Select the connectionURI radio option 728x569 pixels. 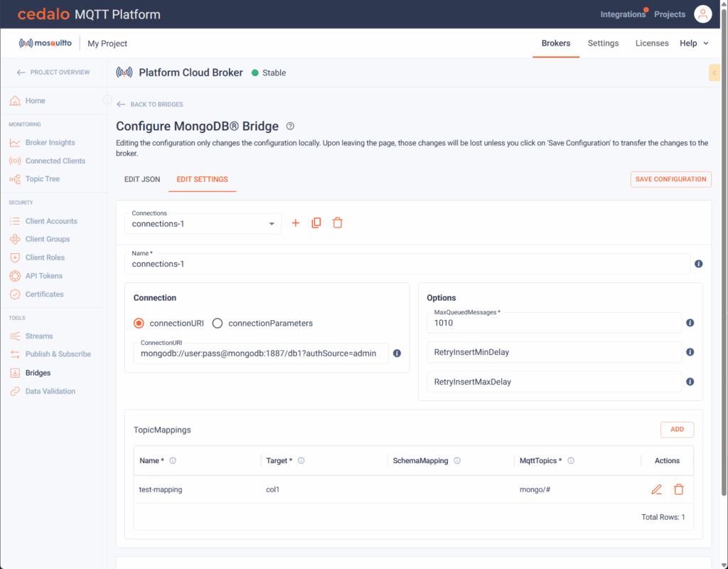pyautogui.click(x=139, y=323)
